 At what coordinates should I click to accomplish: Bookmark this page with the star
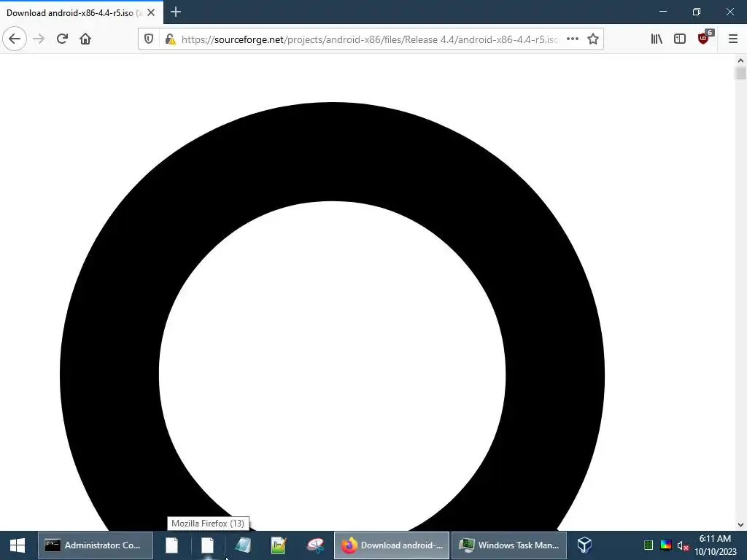click(592, 39)
